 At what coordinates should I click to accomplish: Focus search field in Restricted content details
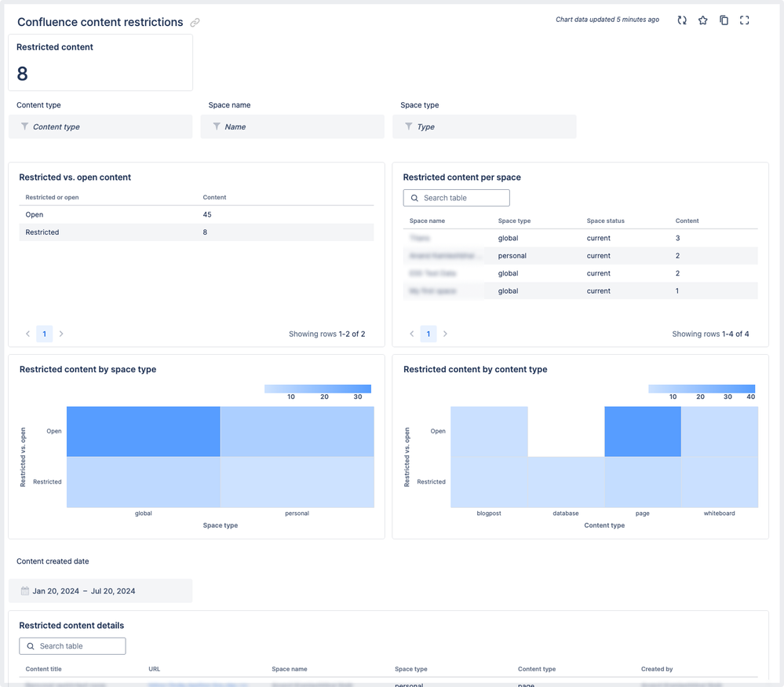click(72, 646)
